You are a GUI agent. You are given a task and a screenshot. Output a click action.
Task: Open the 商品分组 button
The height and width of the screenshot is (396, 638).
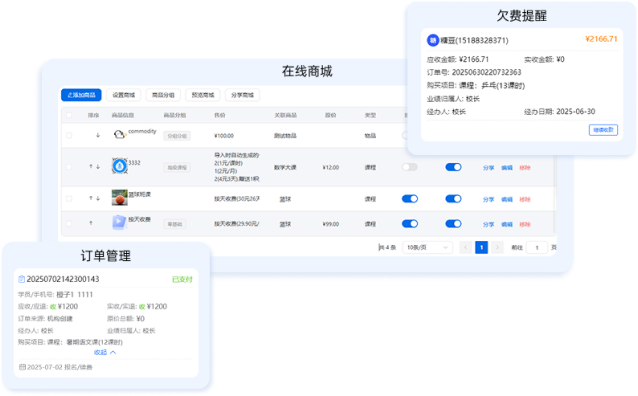click(163, 95)
